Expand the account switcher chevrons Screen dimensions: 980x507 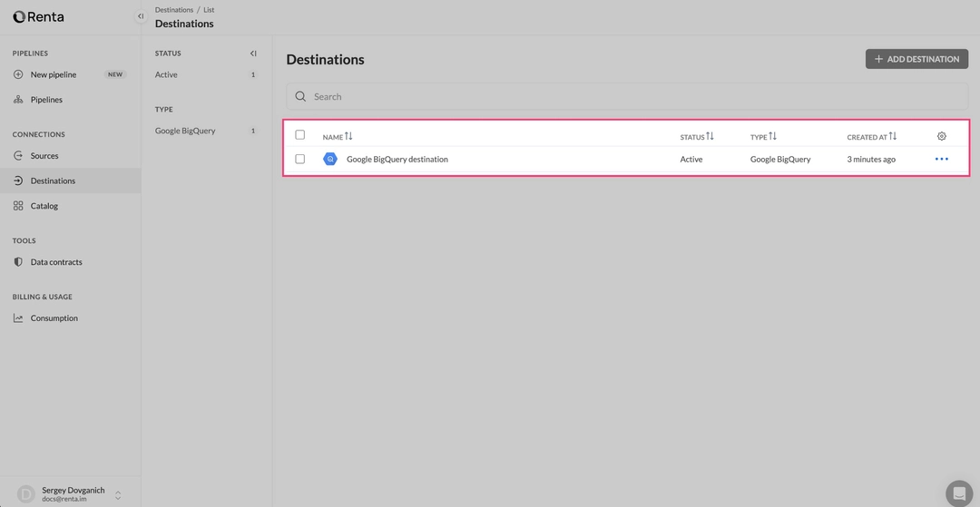pos(118,495)
